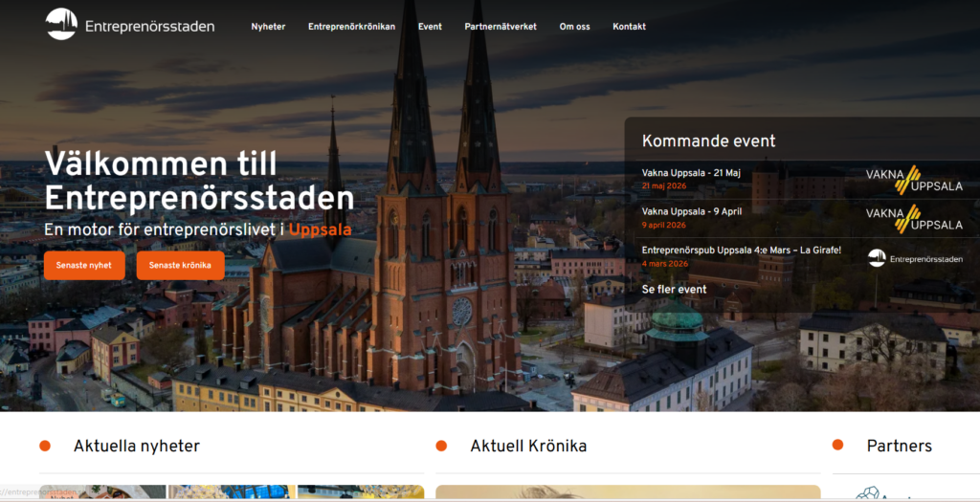Select Event in the top navigation
Viewport: 980px width, 502px height.
[430, 27]
